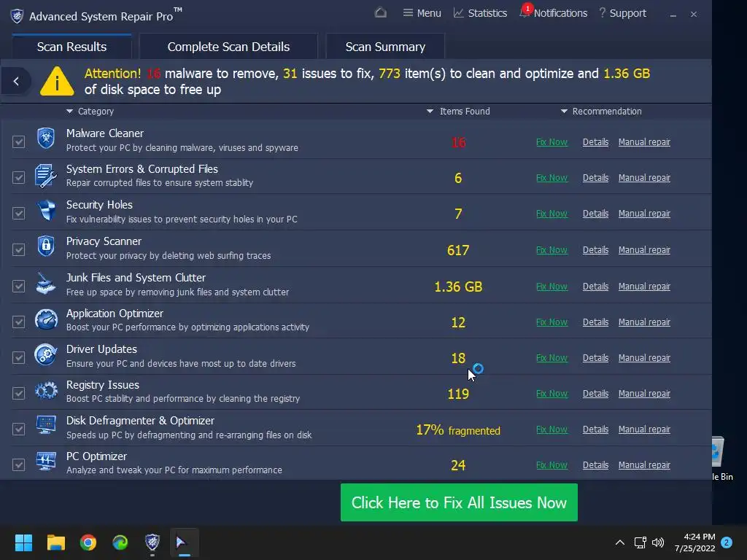This screenshot has width=747, height=560.
Task: Go back with the left arrow button
Action: coord(16,82)
